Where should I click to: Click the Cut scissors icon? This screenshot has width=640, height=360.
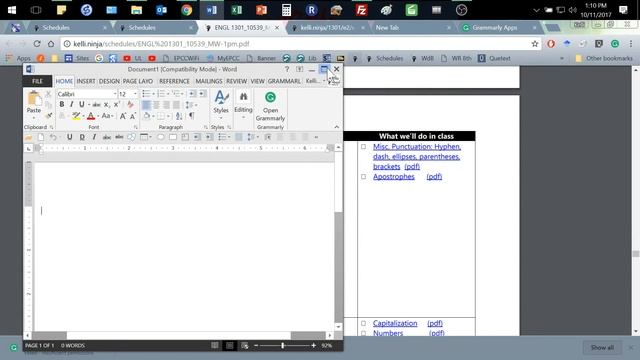pyautogui.click(x=48, y=94)
